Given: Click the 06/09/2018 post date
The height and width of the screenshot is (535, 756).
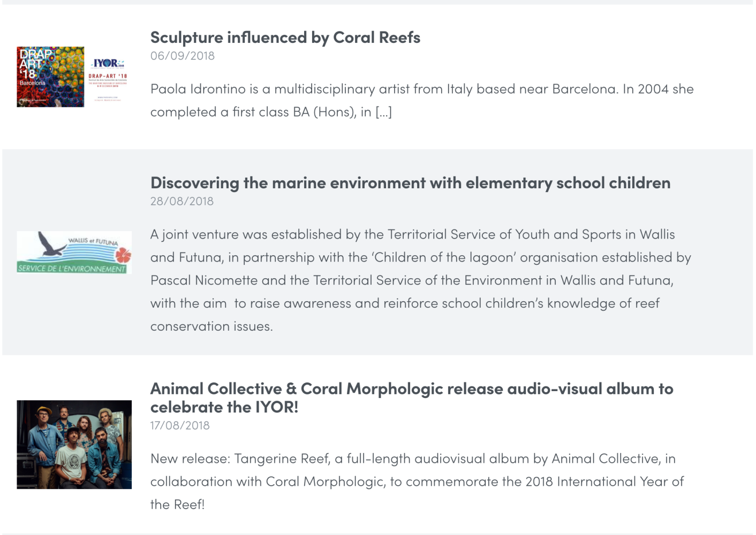Looking at the screenshot, I should tap(182, 56).
